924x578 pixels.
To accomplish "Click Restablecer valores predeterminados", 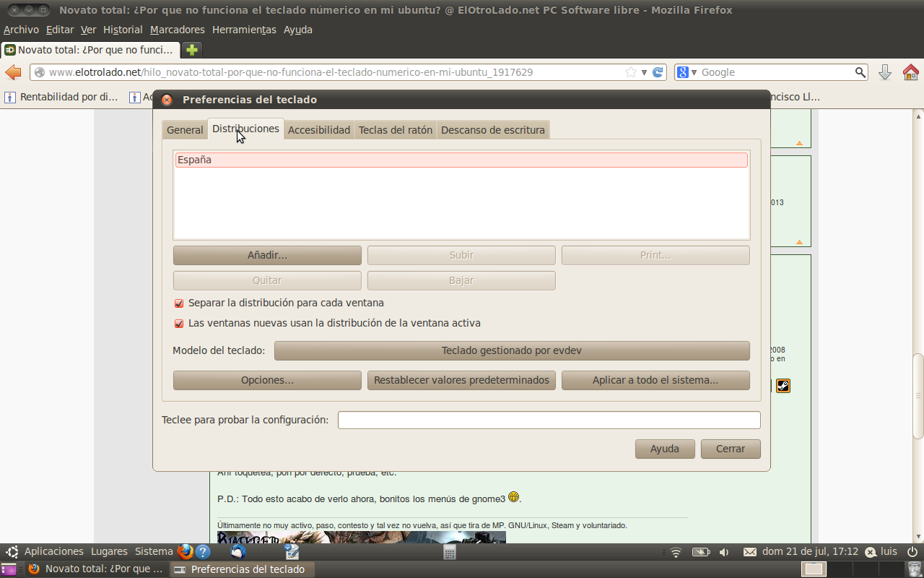I will 461,380.
